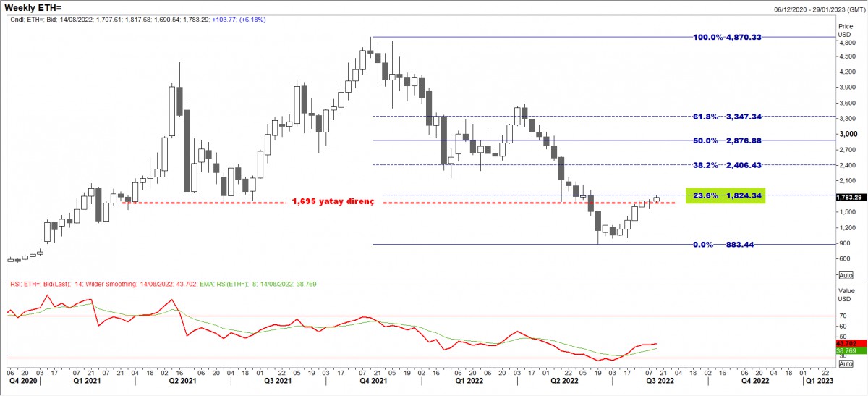
Task: Select Q2 2022 on the time axis
Action: click(x=564, y=380)
